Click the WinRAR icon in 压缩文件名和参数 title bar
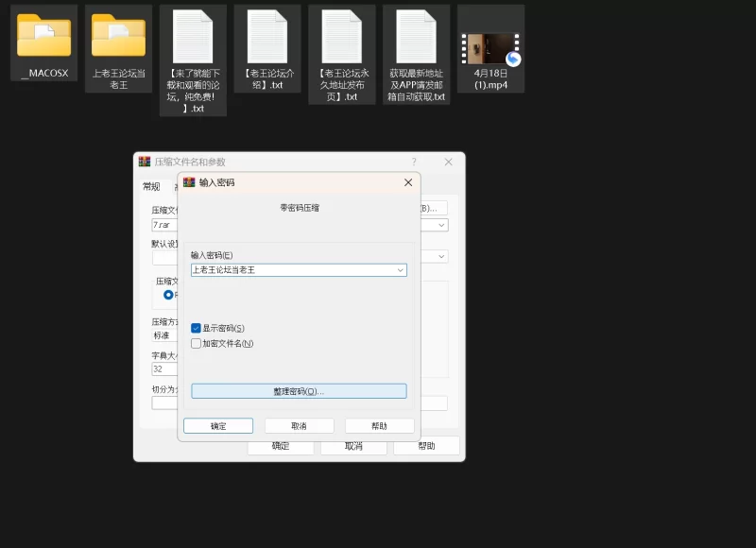Screen dimensions: 756x548 [145, 162]
